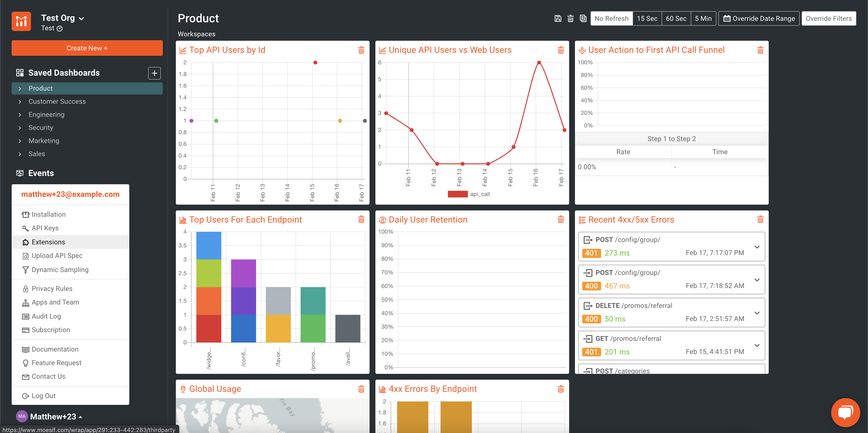
Task: Click the api_call red legend swatch
Action: tap(457, 194)
